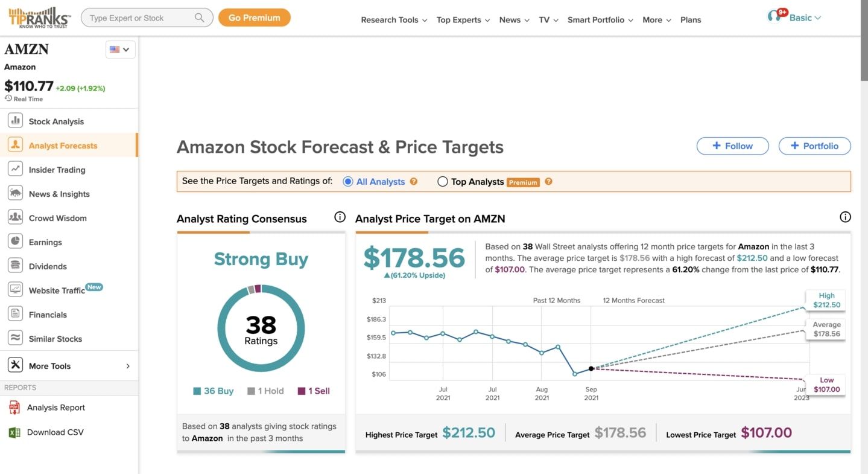Click the Crowd Wisdom people icon
The width and height of the screenshot is (868, 474).
point(16,218)
